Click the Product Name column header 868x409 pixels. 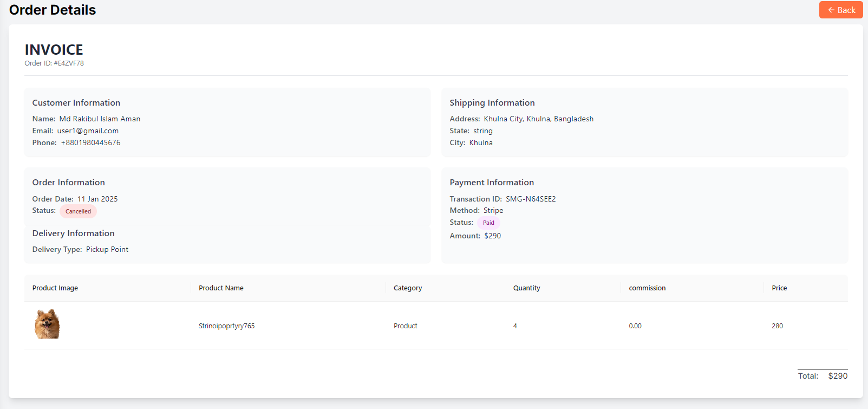[221, 288]
